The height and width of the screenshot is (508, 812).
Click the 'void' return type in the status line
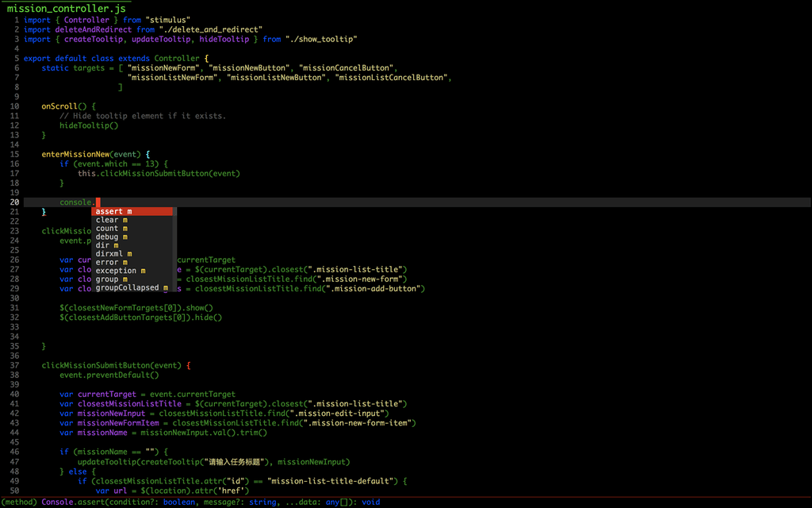coord(370,502)
